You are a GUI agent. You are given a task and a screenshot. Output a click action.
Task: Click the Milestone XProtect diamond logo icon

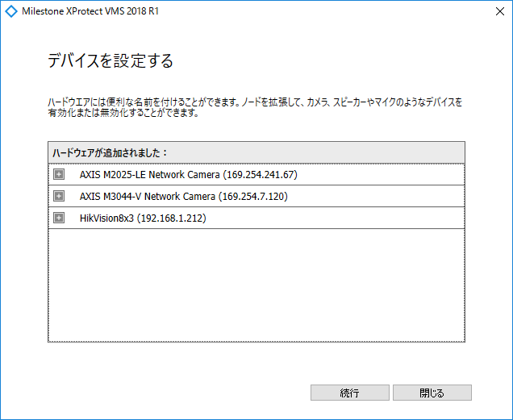tap(11, 11)
